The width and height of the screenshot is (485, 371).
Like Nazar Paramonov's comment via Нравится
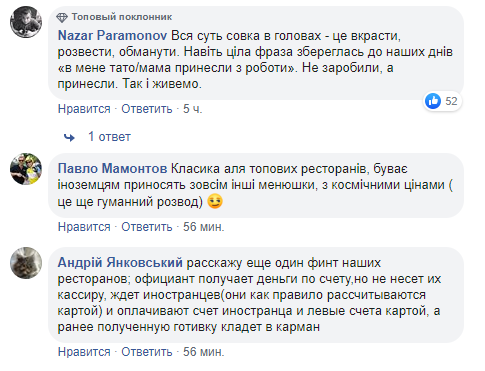click(x=84, y=109)
